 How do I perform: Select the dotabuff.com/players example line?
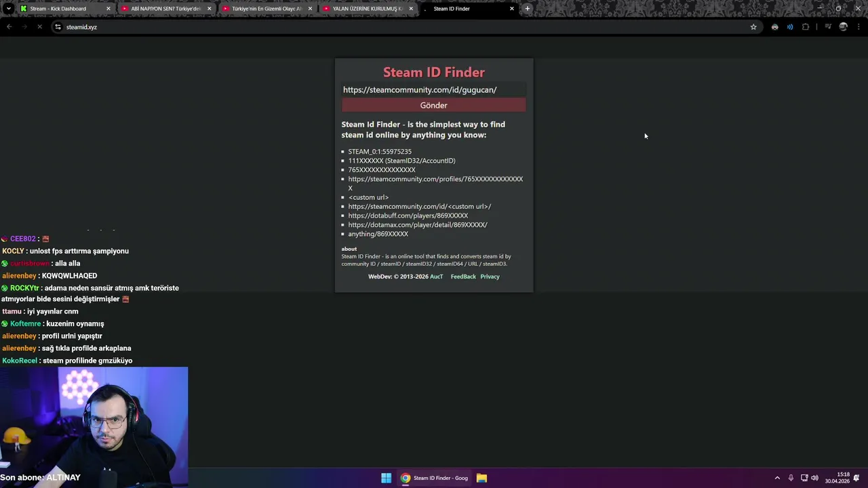pyautogui.click(x=408, y=216)
